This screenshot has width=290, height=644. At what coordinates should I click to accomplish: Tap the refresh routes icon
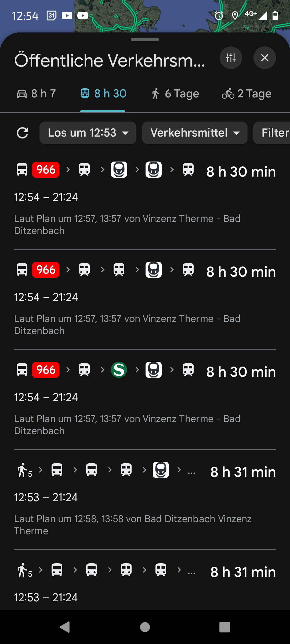point(23,133)
